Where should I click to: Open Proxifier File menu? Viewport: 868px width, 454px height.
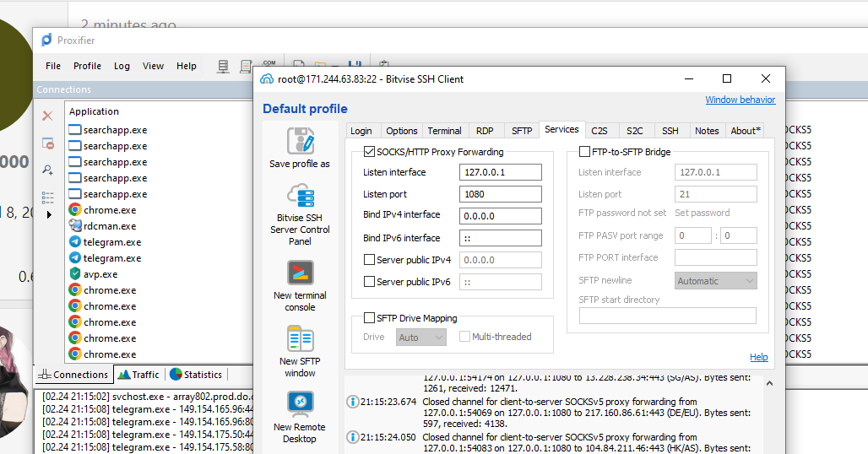tap(53, 66)
